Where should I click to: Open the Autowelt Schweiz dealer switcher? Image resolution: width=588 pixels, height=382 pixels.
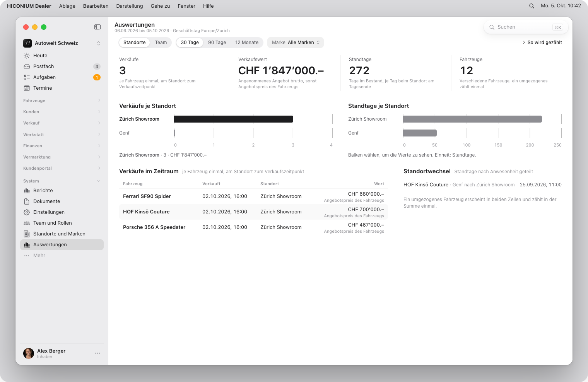(62, 43)
